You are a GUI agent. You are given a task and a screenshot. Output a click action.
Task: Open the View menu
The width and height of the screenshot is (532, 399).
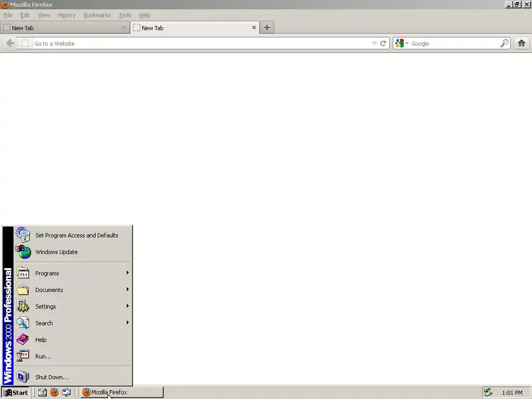(44, 15)
